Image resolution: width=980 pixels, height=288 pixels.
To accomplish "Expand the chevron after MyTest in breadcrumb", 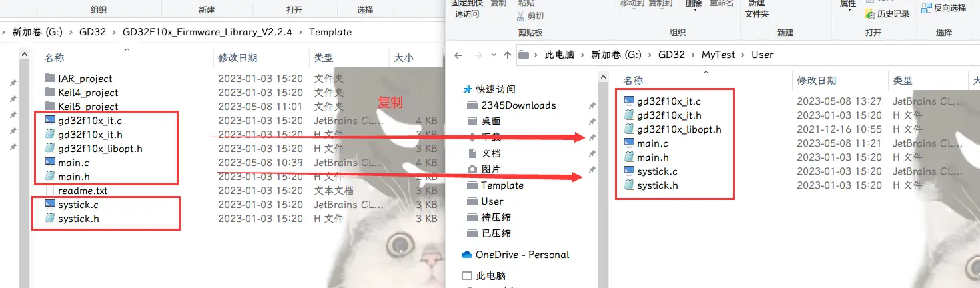I will [x=743, y=55].
